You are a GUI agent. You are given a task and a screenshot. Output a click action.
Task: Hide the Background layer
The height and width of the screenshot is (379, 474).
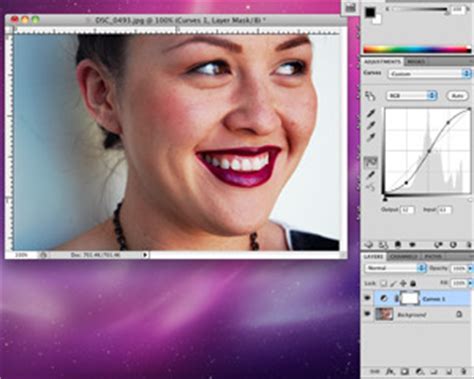point(367,314)
